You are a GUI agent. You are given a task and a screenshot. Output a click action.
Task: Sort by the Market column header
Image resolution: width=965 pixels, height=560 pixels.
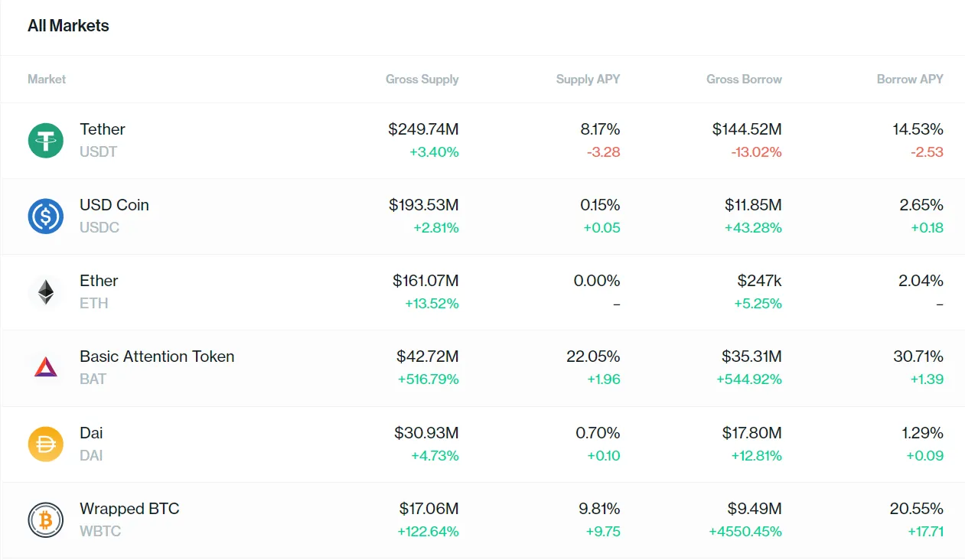[47, 79]
